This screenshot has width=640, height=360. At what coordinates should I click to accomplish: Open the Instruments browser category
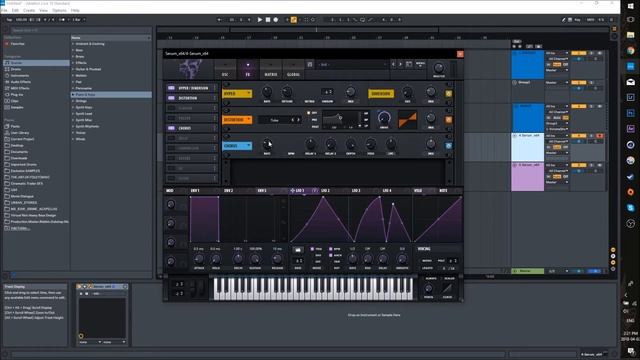pyautogui.click(x=20, y=76)
